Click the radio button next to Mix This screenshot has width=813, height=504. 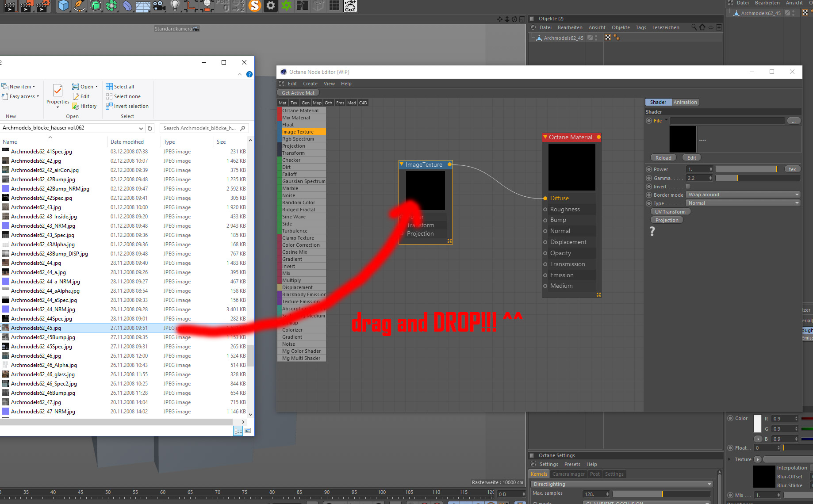click(730, 495)
